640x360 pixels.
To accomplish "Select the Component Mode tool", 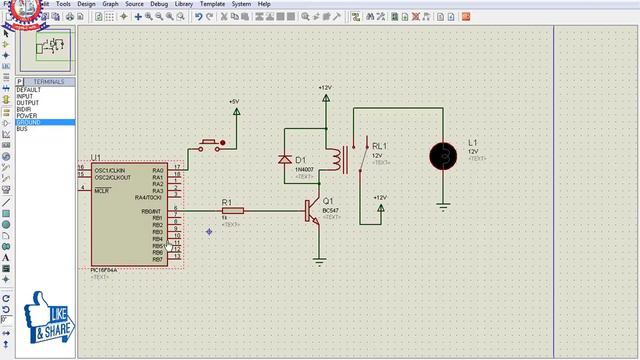I will coord(6,44).
